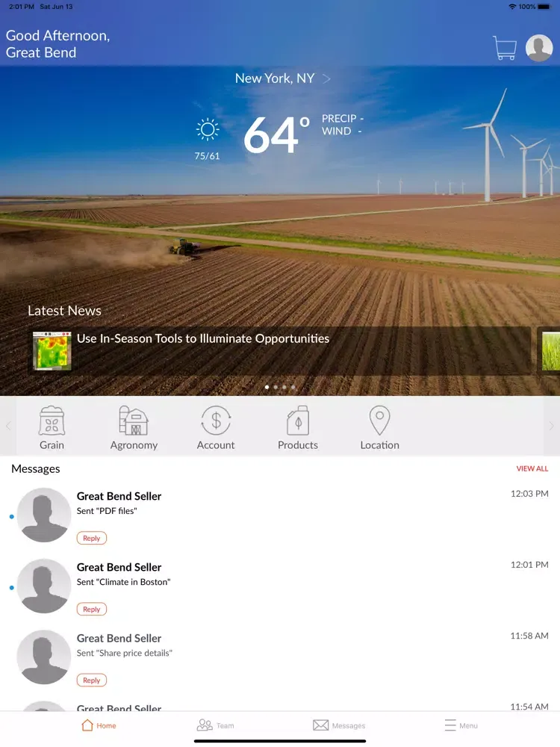
Task: Open message sent at 12:03 PM
Action: coord(280,516)
